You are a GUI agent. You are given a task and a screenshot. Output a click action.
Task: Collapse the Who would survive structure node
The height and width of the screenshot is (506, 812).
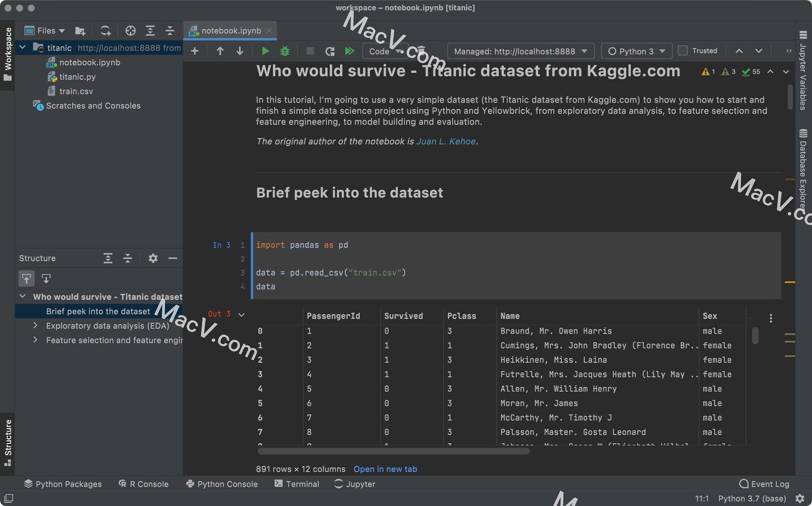click(23, 296)
